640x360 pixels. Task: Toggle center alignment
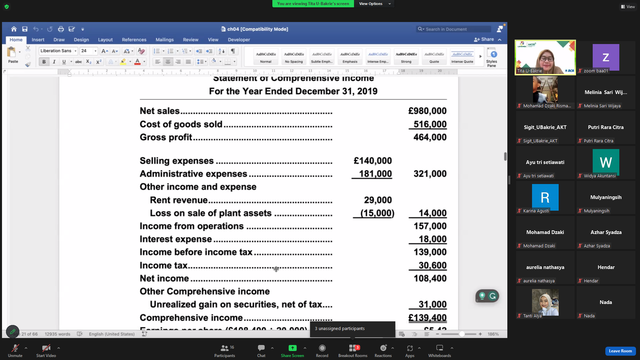pyautogui.click(x=168, y=62)
